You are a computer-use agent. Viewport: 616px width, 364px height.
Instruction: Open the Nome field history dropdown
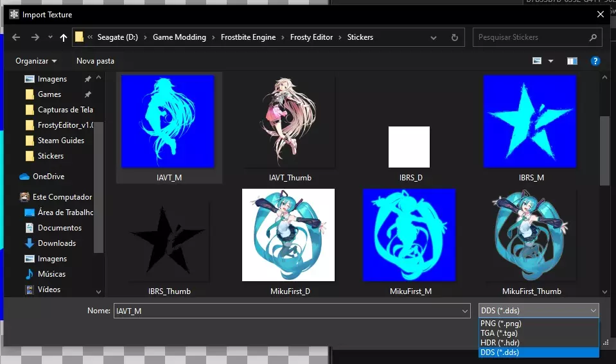[x=465, y=311]
